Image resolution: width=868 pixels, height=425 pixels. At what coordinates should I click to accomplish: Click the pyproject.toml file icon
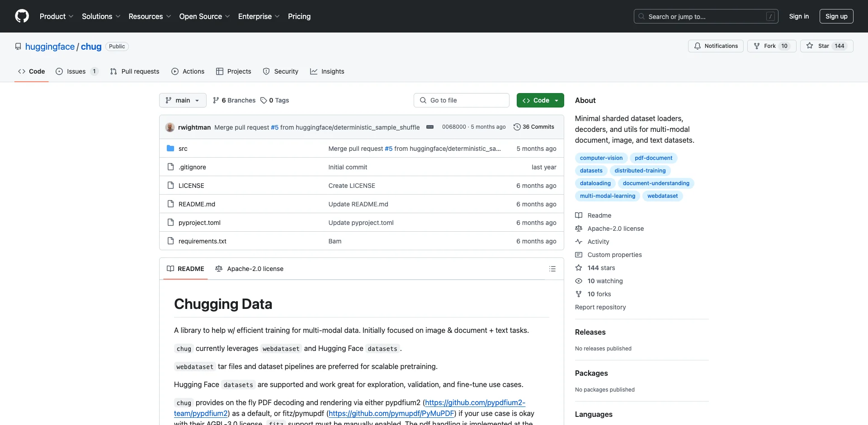point(170,223)
